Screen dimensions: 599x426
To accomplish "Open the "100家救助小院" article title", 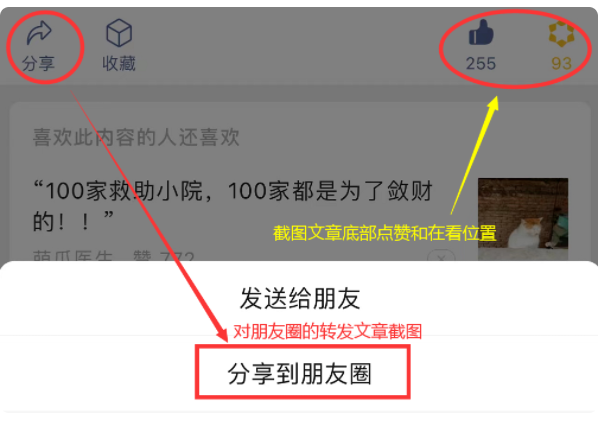I will click(233, 206).
